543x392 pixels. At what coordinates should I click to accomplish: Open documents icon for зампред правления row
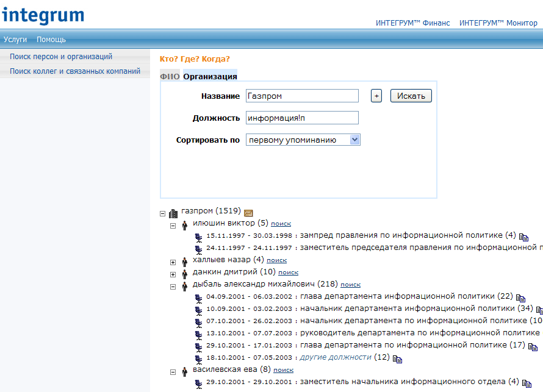523,237
